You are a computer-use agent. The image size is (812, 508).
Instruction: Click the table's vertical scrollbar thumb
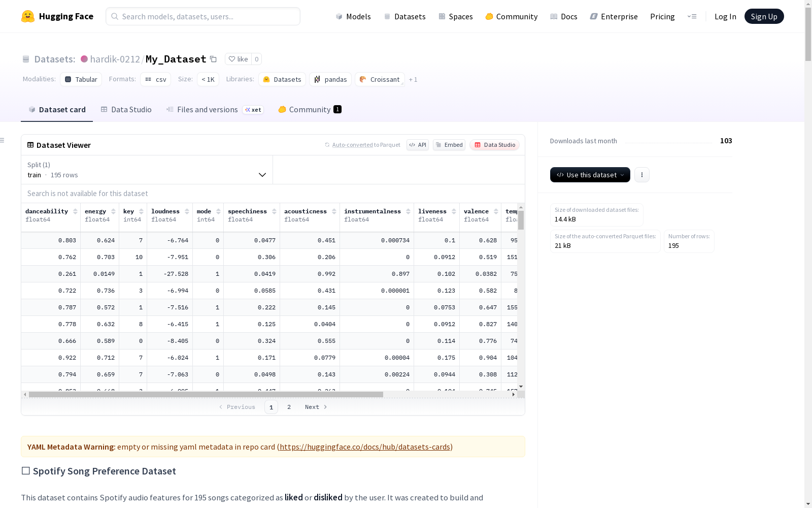(x=521, y=220)
